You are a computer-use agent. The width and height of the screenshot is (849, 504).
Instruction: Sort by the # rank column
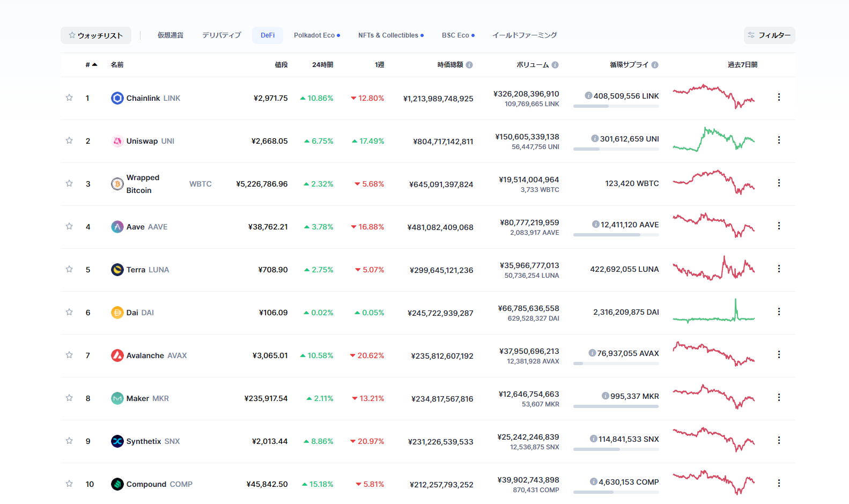click(x=91, y=65)
